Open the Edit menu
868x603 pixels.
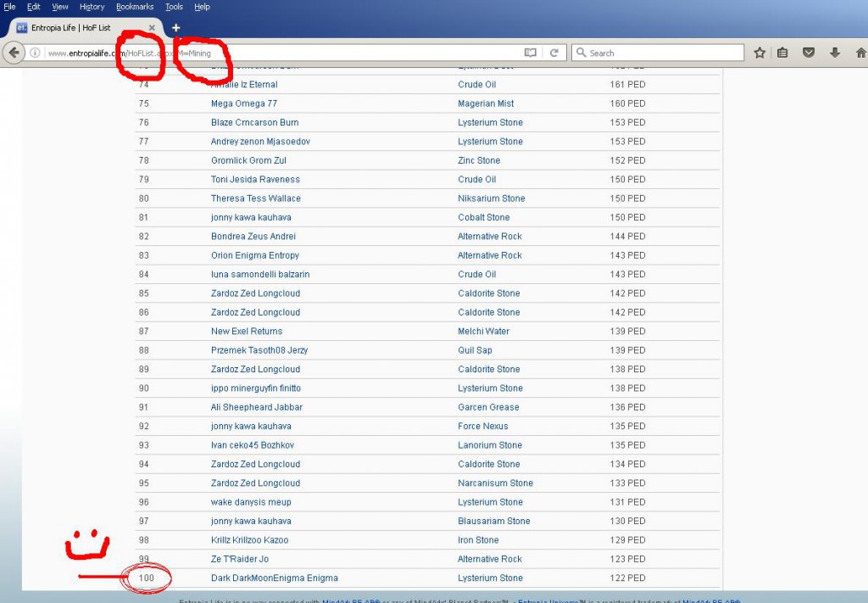(x=34, y=7)
